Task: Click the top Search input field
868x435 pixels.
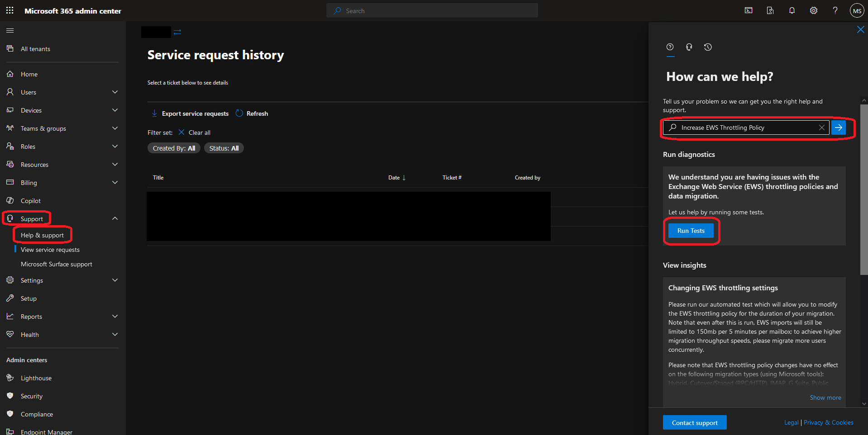Action: coord(432,11)
